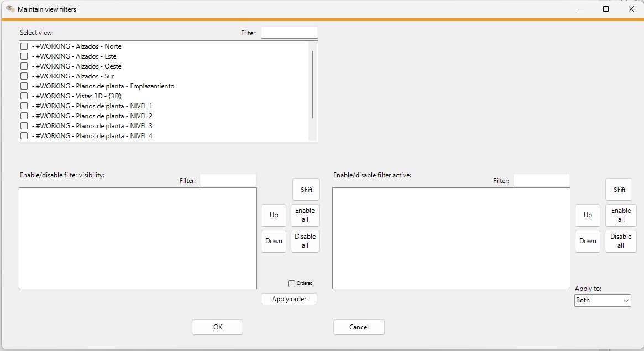Check "#WORKING - Planos de planta - Emplazamiento"
The image size is (644, 351).
pyautogui.click(x=23, y=86)
